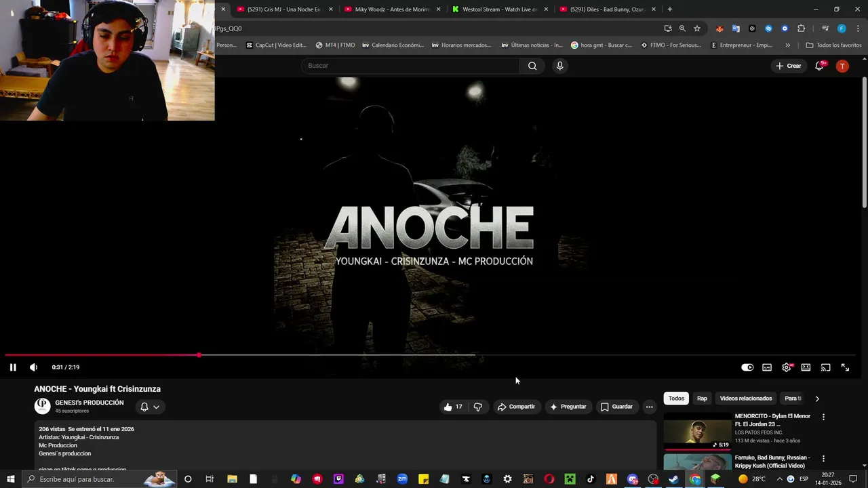Open the Steam taskbar icon
The height and width of the screenshot is (488, 868).
(x=673, y=479)
